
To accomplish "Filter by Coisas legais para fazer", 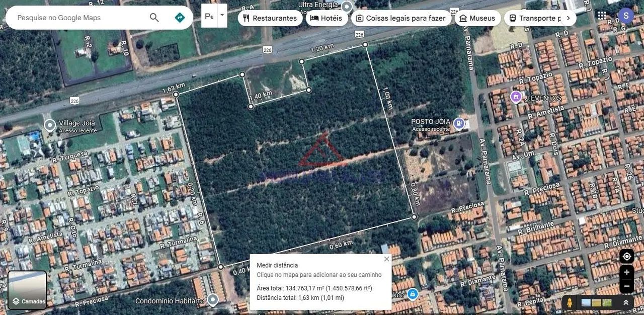I will coord(400,18).
